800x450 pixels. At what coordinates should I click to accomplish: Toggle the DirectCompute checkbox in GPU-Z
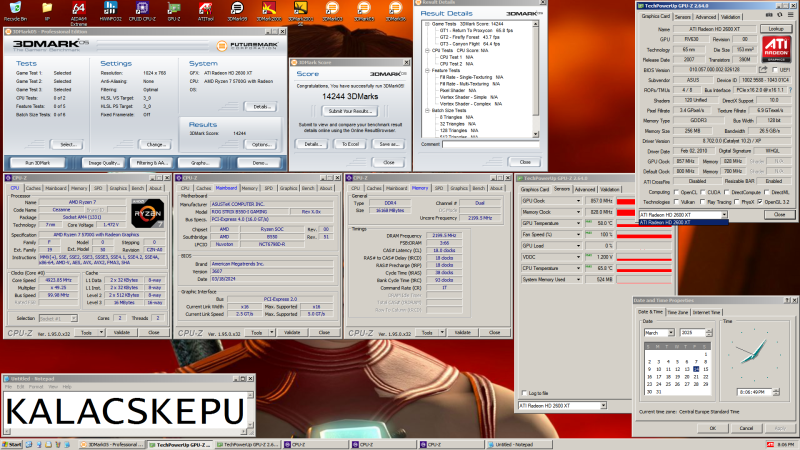pyautogui.click(x=727, y=192)
